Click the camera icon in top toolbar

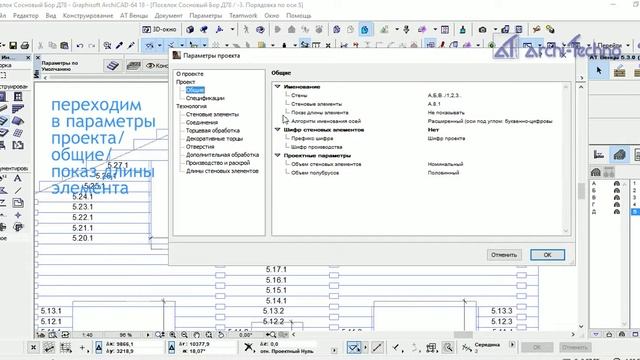(482, 29)
